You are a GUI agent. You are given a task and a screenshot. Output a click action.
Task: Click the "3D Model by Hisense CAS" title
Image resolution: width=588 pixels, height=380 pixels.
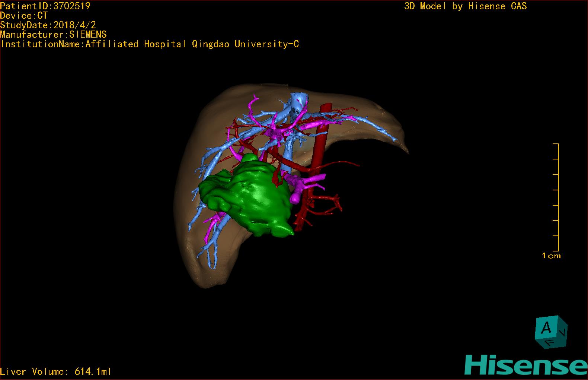pos(465,6)
